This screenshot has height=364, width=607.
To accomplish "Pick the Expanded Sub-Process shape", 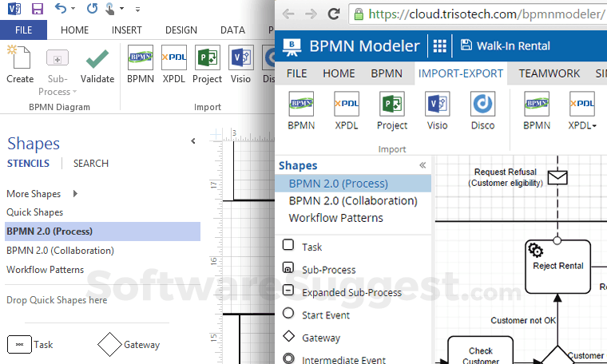I will click(342, 291).
